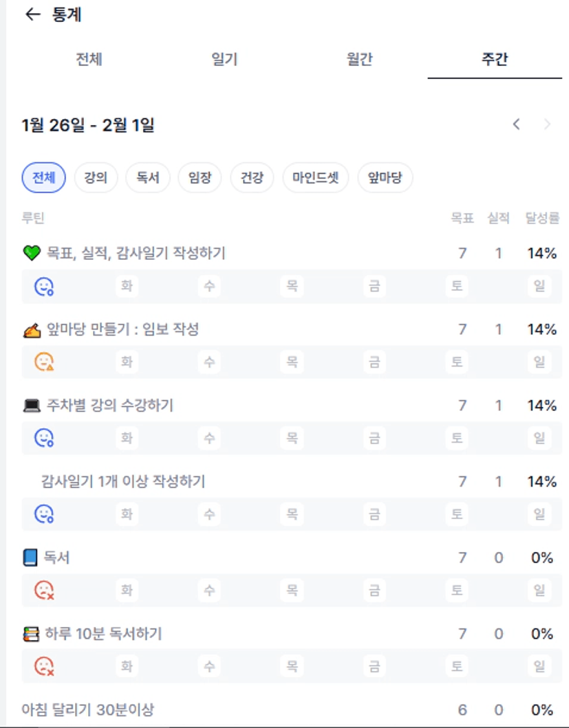569x728 pixels.
Task: Open the 아침 달리기 30분이상 routine
Action: click(87, 709)
